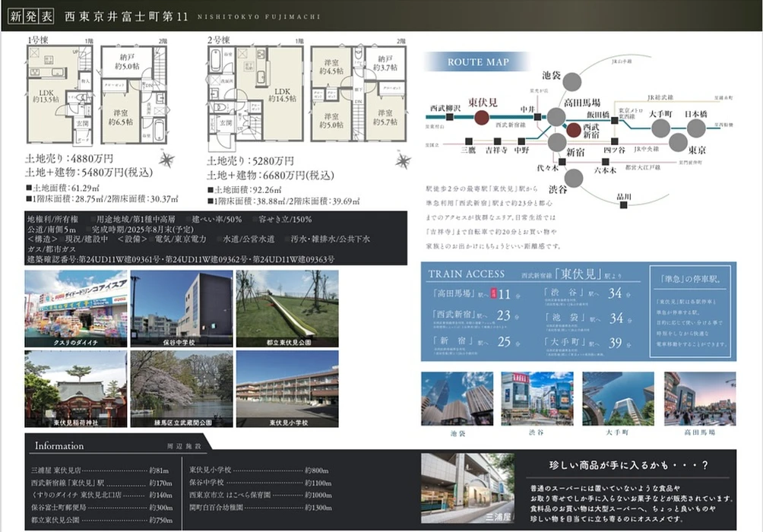
Task: Click the gray 高田馬場 station circle
Action: 556,117
